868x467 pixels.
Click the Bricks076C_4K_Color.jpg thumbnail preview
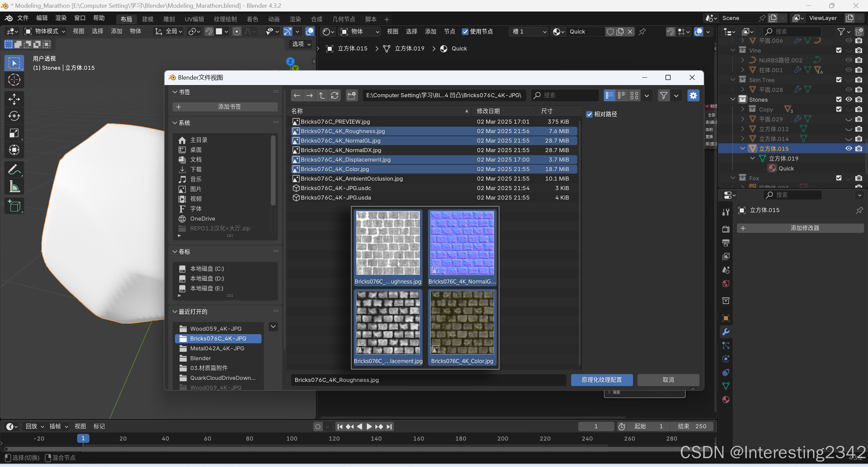click(x=462, y=323)
